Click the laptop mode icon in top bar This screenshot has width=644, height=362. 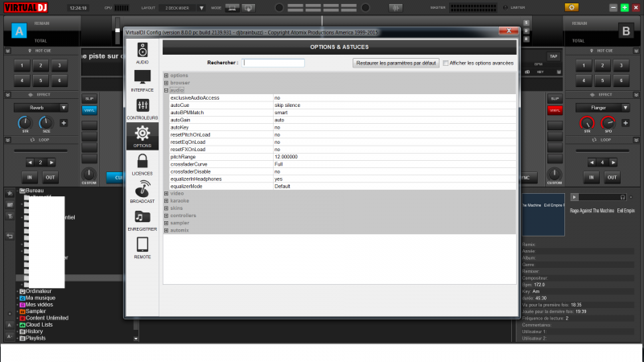232,8
